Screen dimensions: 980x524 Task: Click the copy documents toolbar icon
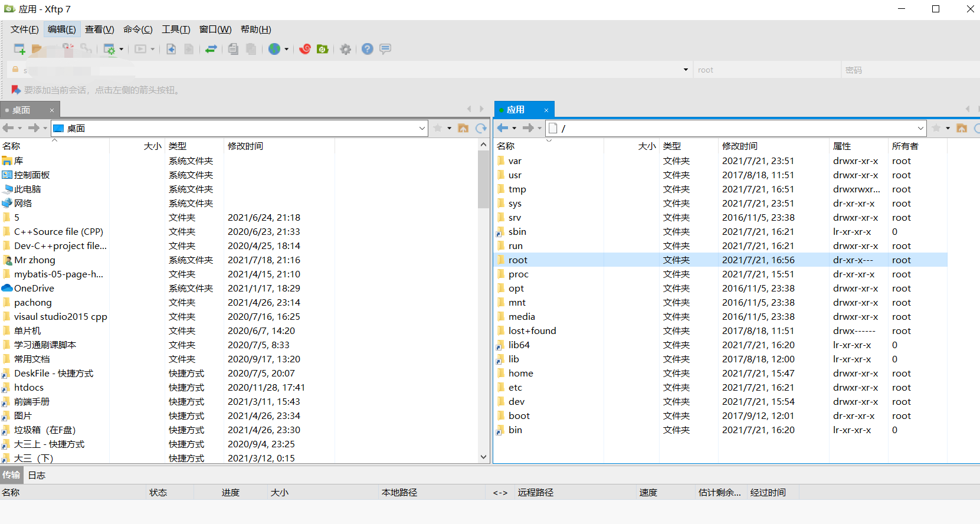[x=233, y=49]
